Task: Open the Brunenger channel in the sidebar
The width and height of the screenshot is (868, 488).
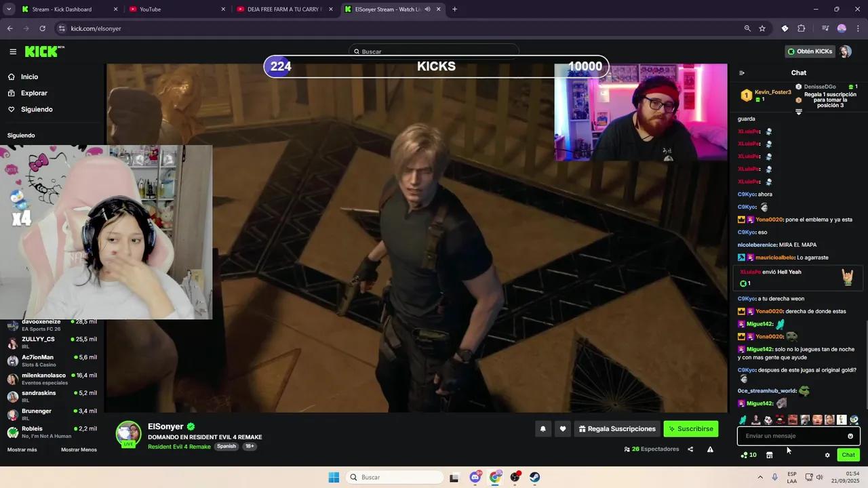Action: (52, 414)
